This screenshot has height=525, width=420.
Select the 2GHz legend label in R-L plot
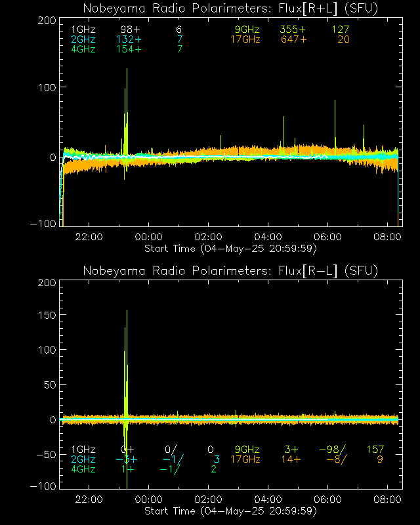pyautogui.click(x=83, y=459)
